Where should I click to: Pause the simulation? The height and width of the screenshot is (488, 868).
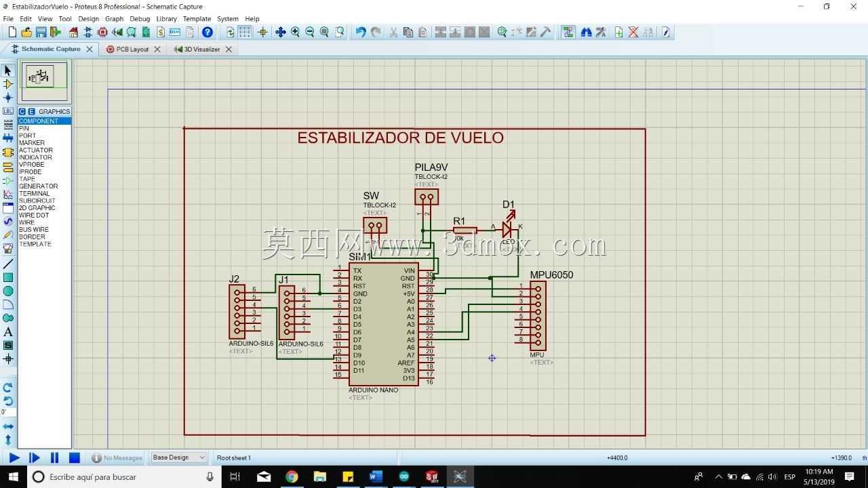(55, 458)
